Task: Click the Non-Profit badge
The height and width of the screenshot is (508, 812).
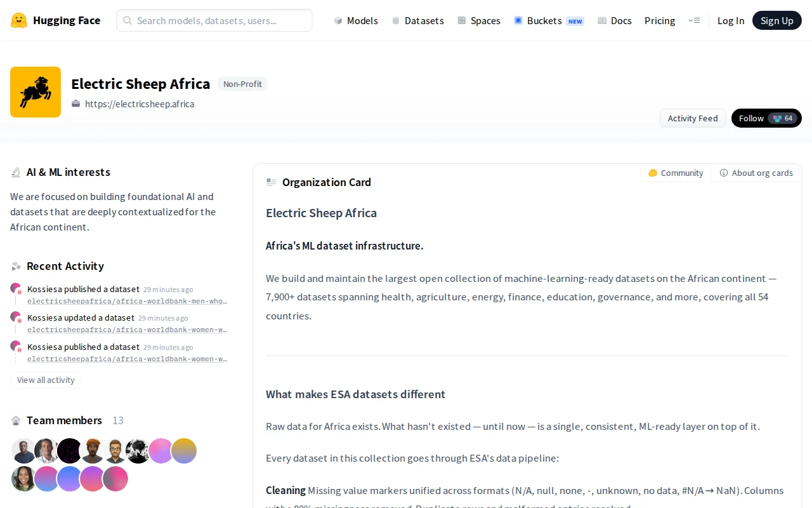Action: (x=242, y=84)
